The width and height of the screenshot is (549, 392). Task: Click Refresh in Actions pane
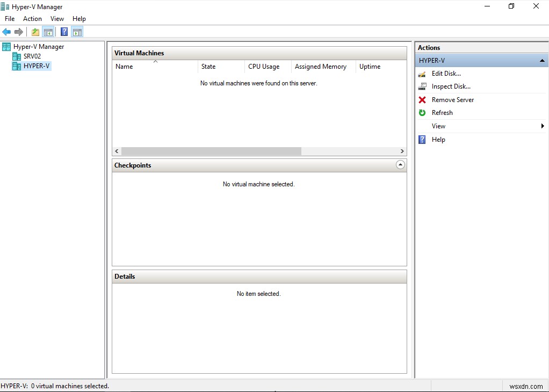[x=442, y=113]
